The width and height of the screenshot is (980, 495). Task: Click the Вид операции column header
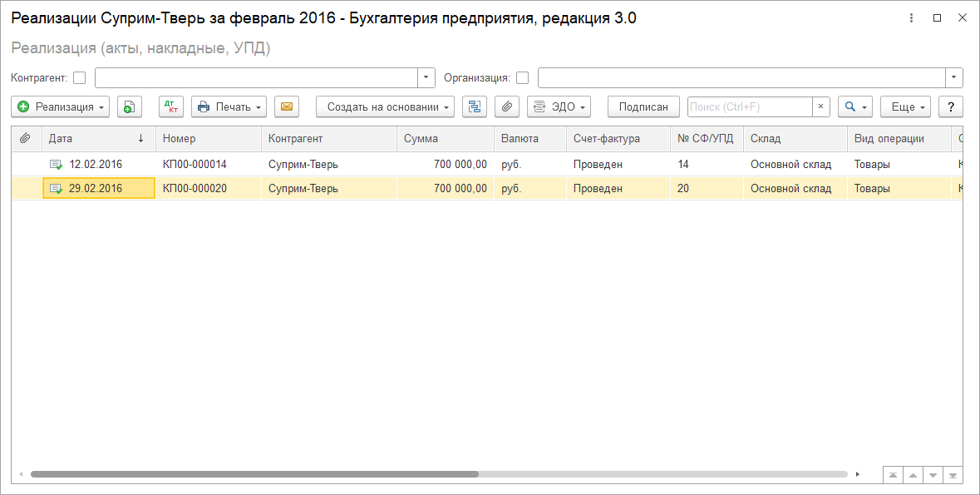tap(899, 138)
